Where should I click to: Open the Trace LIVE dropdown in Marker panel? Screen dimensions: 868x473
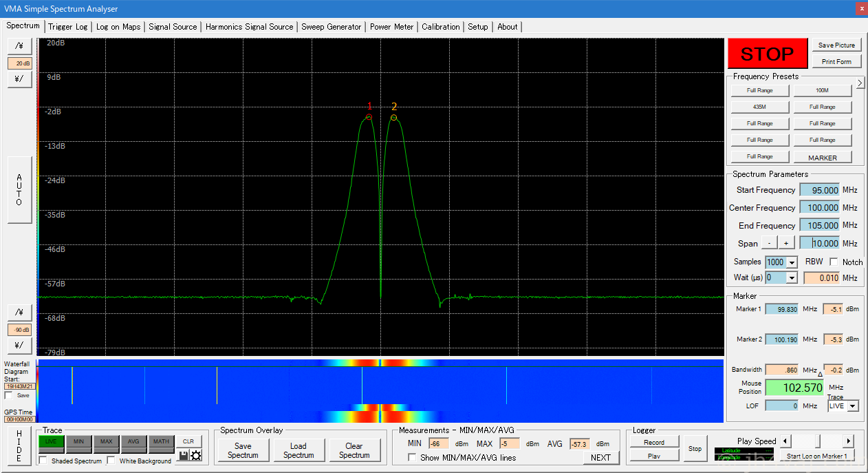click(853, 406)
